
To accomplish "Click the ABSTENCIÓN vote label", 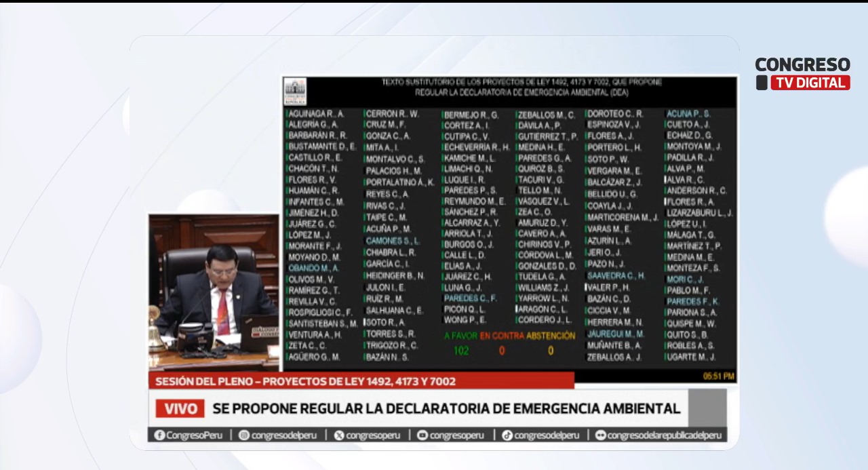I will (551, 336).
